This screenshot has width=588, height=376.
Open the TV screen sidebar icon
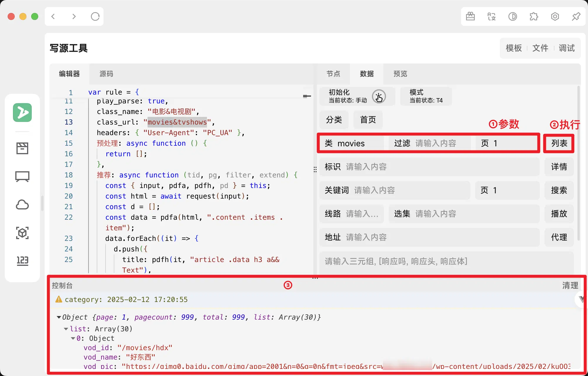point(22,177)
